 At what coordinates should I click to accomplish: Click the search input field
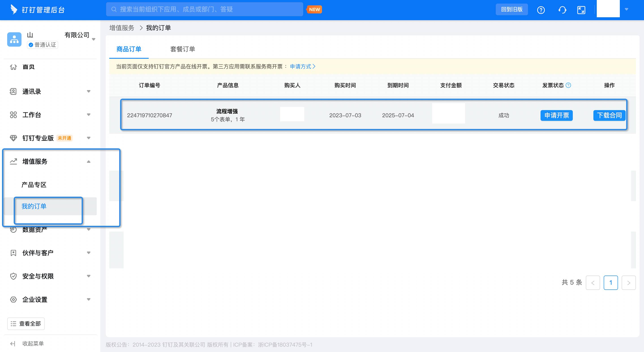(204, 9)
